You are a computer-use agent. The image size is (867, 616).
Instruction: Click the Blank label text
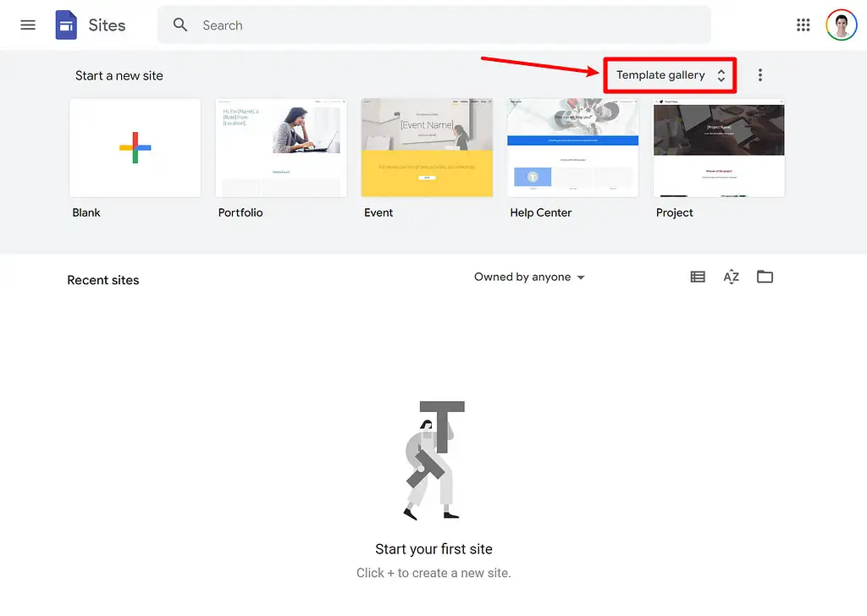click(x=86, y=212)
